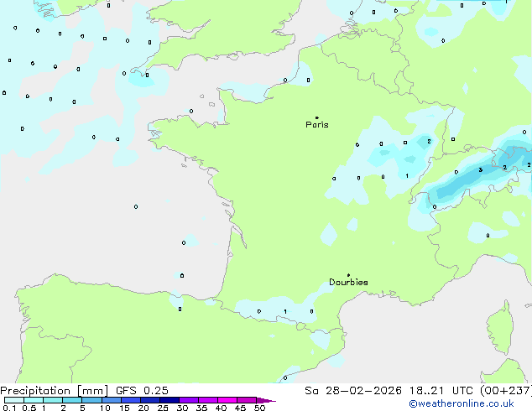
Task: Click the '50' legend scale value
Action: [260, 408]
